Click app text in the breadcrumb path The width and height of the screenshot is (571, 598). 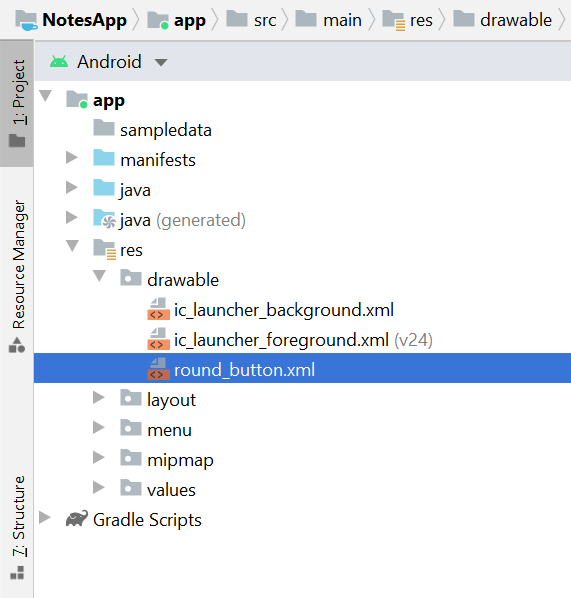(190, 21)
